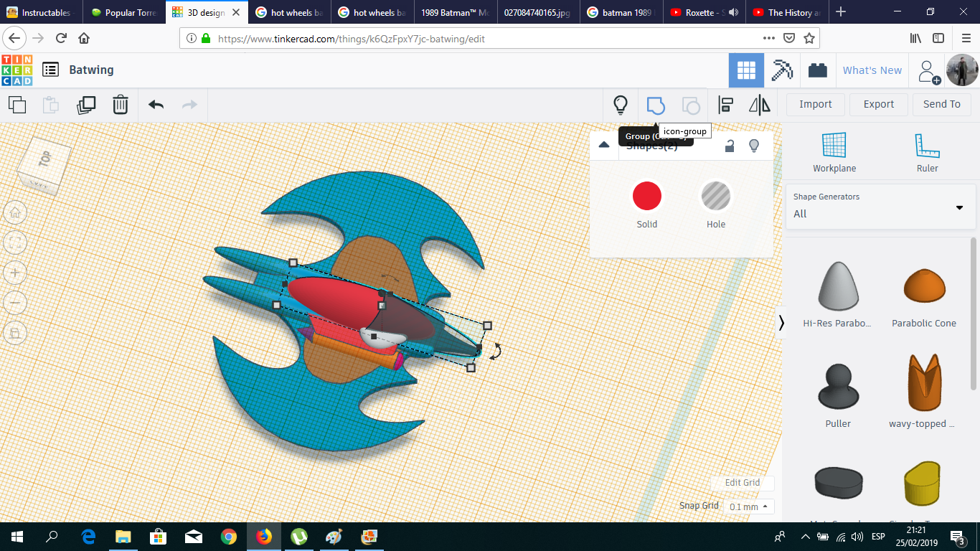Open the What's New link
980x551 pixels.
pos(872,70)
